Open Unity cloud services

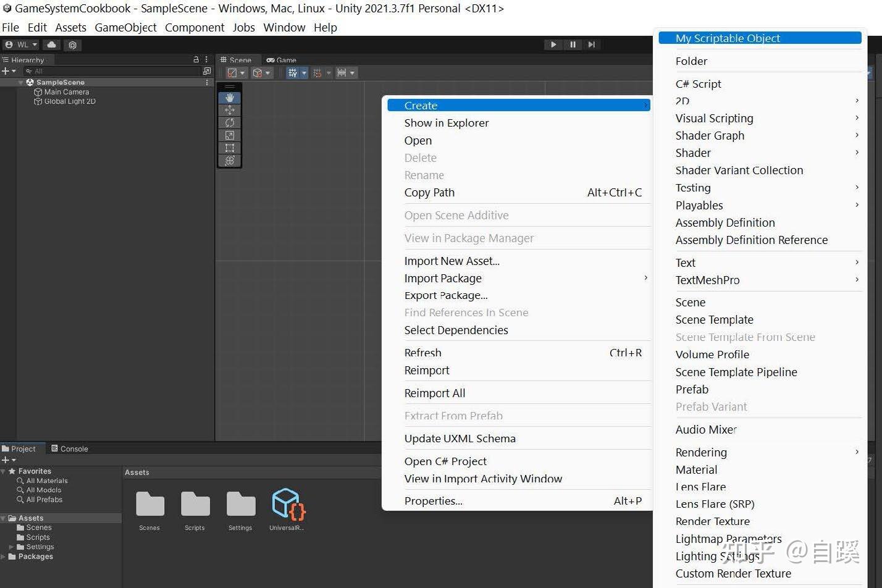pyautogui.click(x=51, y=44)
